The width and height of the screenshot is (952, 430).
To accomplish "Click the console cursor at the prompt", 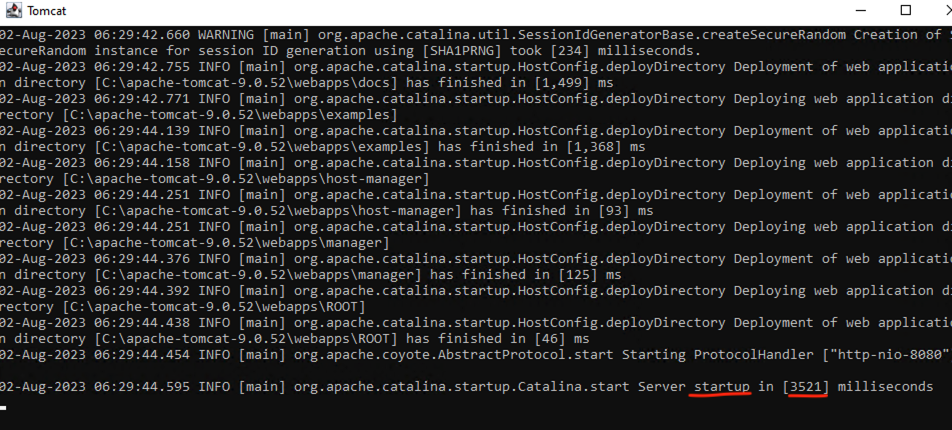I will pos(3,407).
